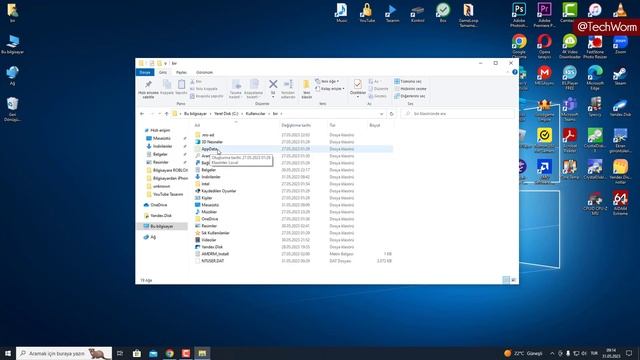Open the Windows Start button
Viewport: 640px width, 360px height.
(8, 353)
